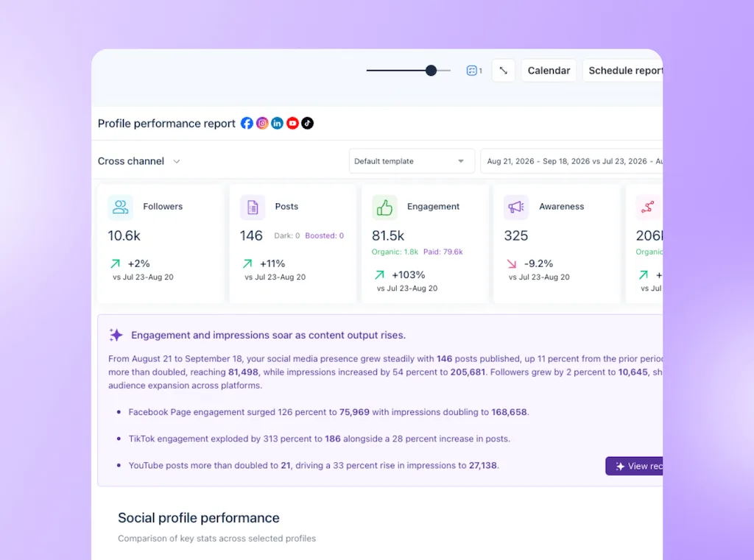Click the Instagram profile icon
Image resolution: width=754 pixels, height=560 pixels.
click(262, 123)
